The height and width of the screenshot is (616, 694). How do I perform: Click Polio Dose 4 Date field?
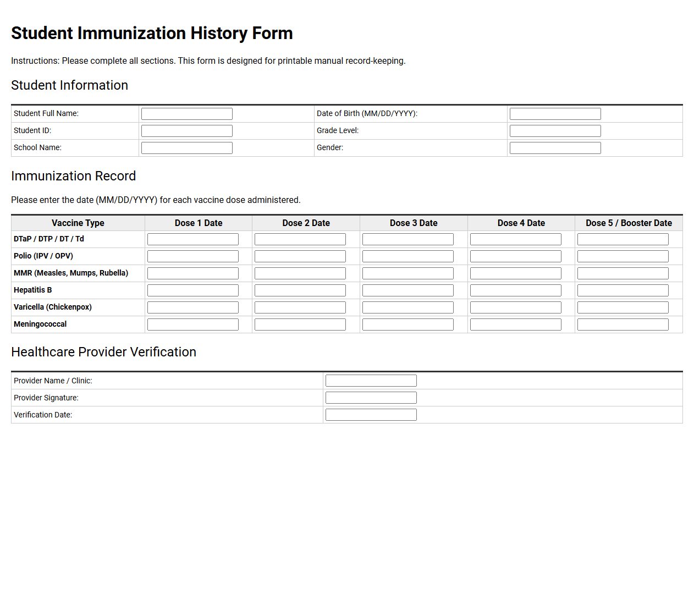pyautogui.click(x=516, y=256)
